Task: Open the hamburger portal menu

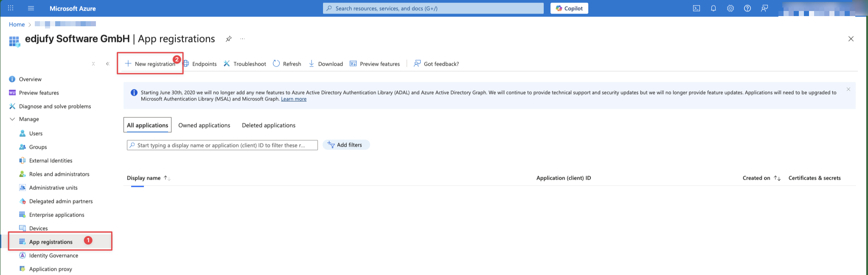Action: point(31,8)
